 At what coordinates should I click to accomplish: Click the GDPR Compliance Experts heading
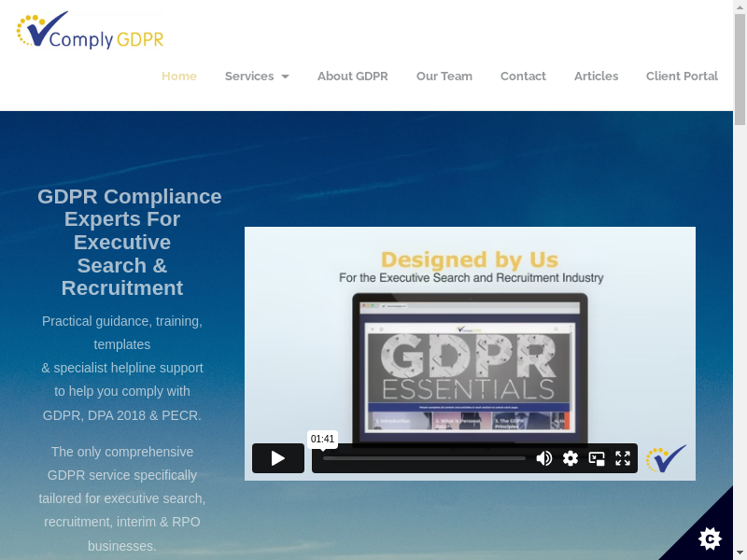[x=129, y=242]
